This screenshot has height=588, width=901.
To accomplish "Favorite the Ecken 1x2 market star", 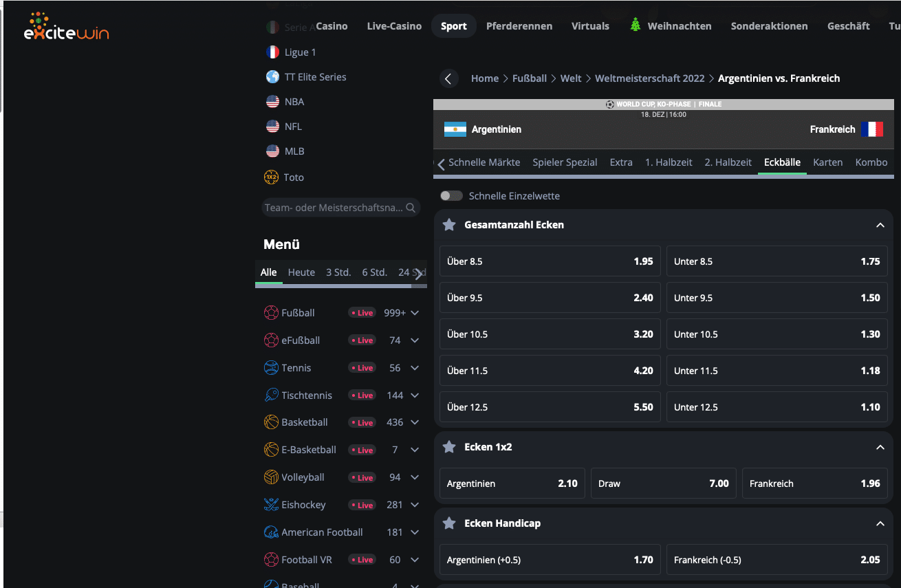I will pos(449,447).
